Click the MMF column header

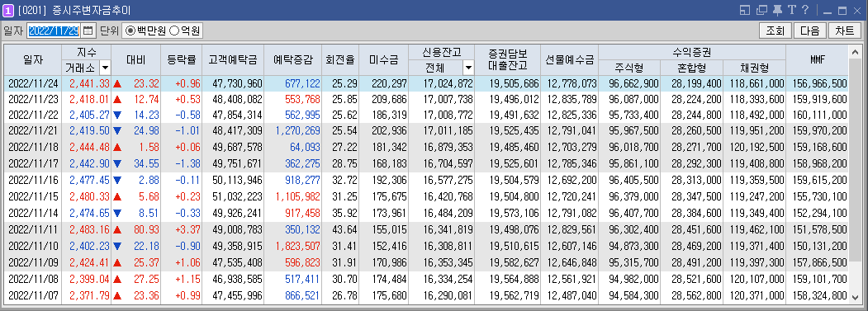817,59
